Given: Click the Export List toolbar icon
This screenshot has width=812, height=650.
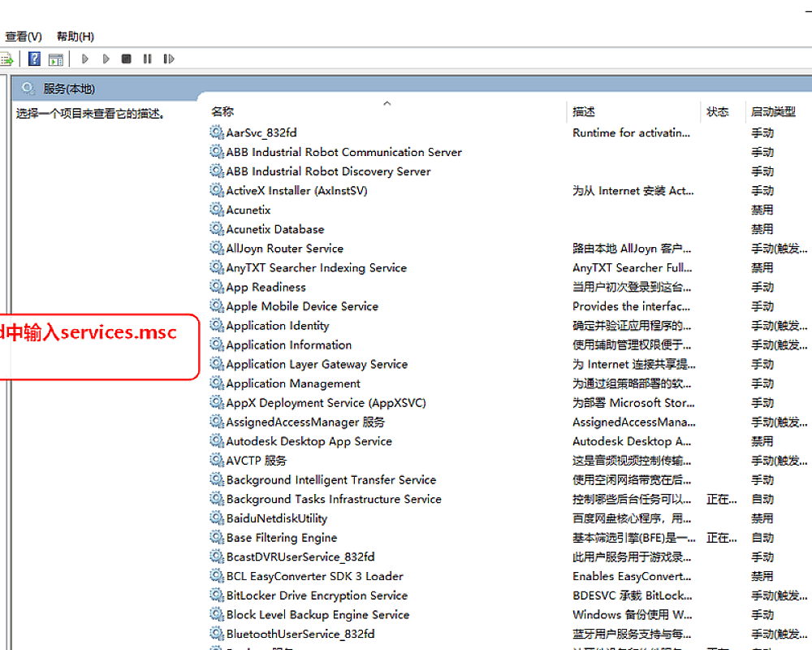Looking at the screenshot, I should point(6,58).
